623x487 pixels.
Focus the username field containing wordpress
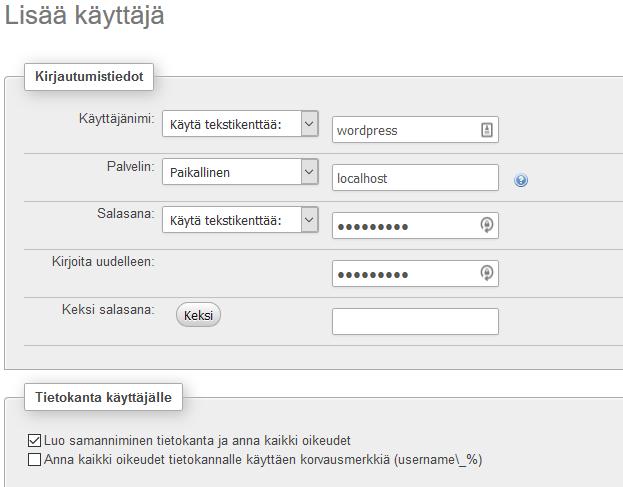[415, 130]
